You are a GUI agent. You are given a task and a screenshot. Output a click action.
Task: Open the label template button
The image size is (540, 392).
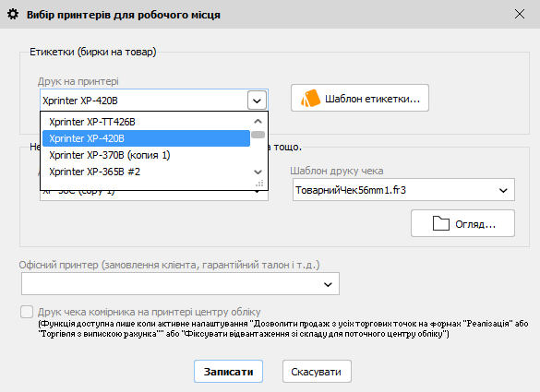[x=360, y=98]
